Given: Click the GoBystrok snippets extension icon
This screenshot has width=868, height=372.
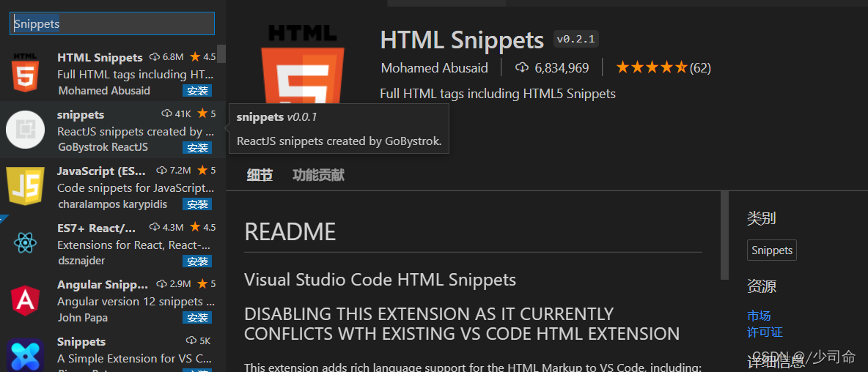Looking at the screenshot, I should click(x=25, y=130).
